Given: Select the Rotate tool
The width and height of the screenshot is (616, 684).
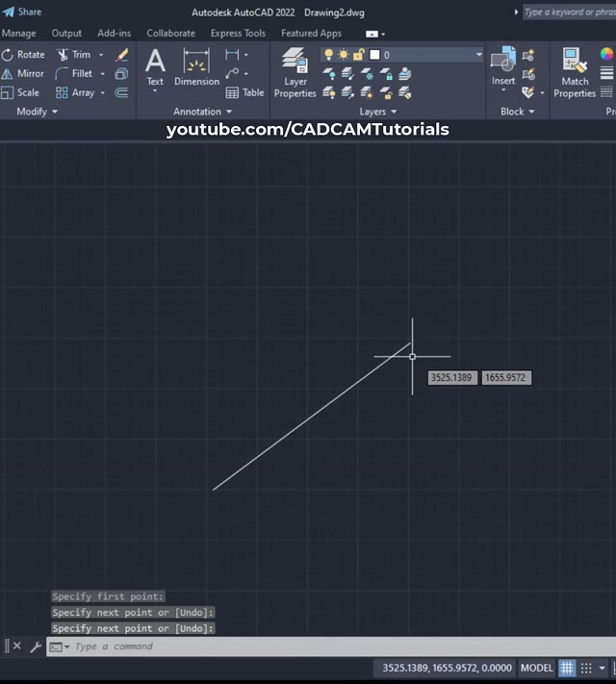Looking at the screenshot, I should click(x=24, y=55).
